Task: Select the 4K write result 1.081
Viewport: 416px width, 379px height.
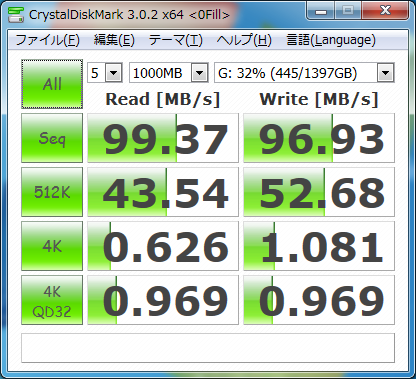Action: click(319, 246)
